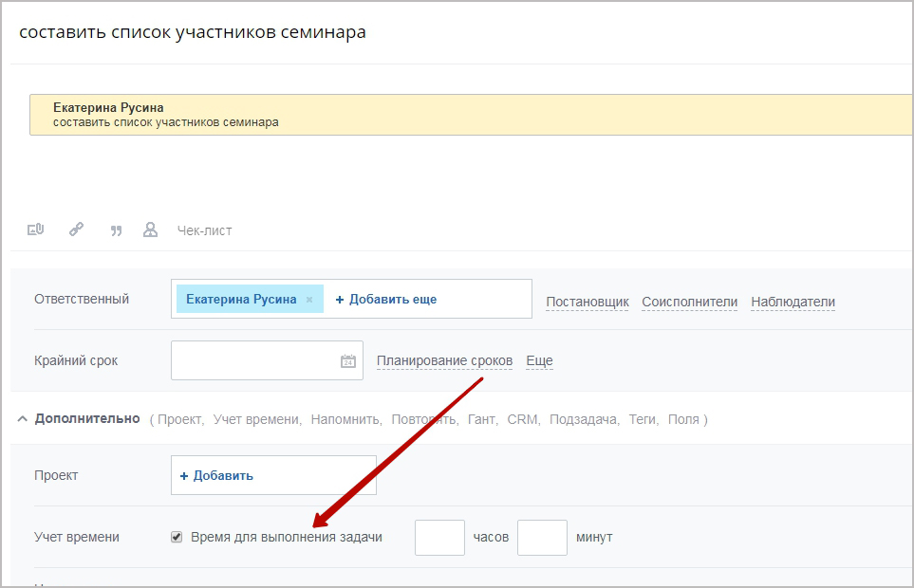
Task: Open the Чек-лист option
Action: point(205,230)
